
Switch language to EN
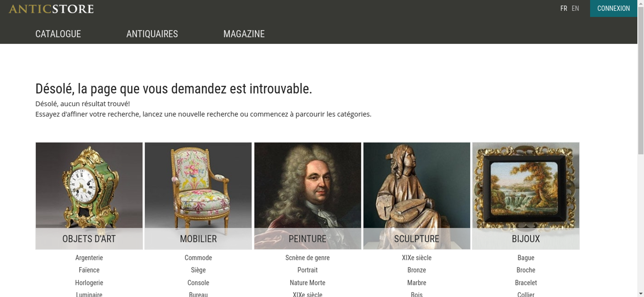575,8
